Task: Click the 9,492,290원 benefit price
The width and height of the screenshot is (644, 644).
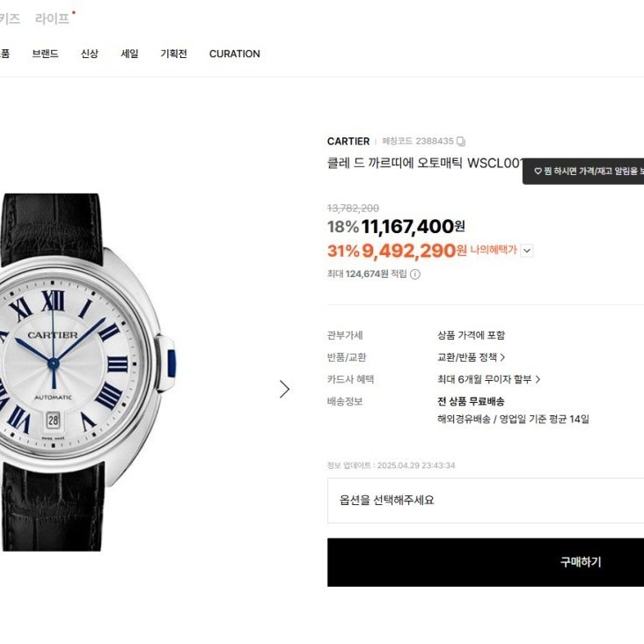Action: (x=414, y=251)
